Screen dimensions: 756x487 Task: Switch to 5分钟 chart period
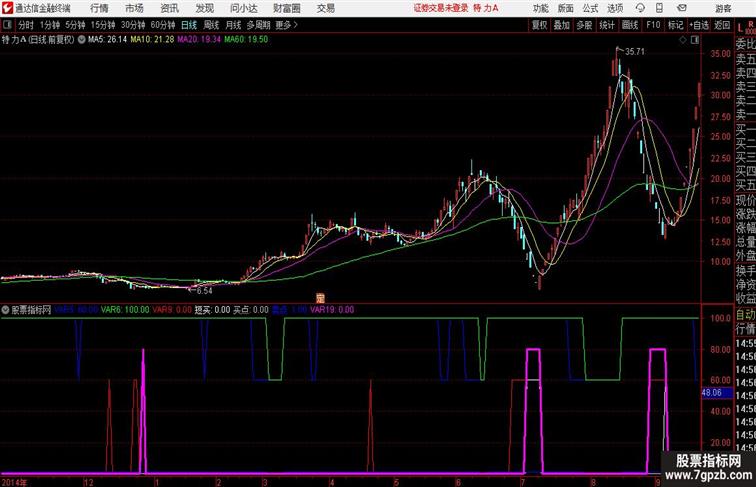[x=75, y=25]
